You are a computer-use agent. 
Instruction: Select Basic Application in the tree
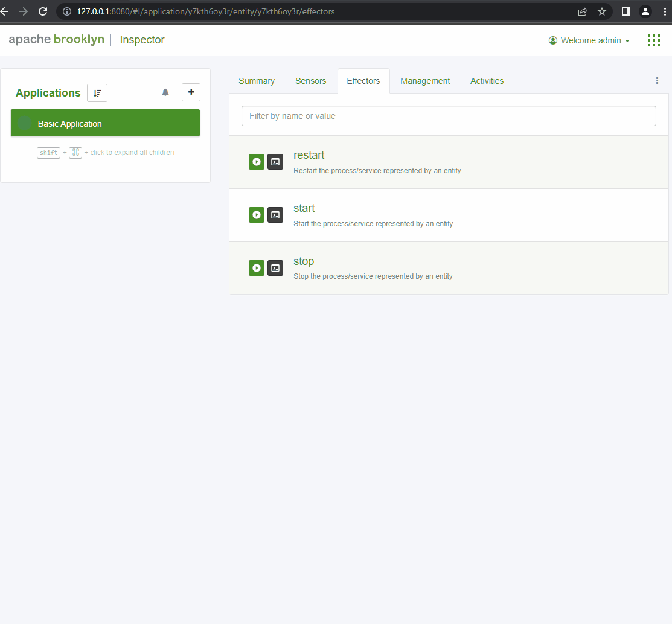[x=106, y=123]
